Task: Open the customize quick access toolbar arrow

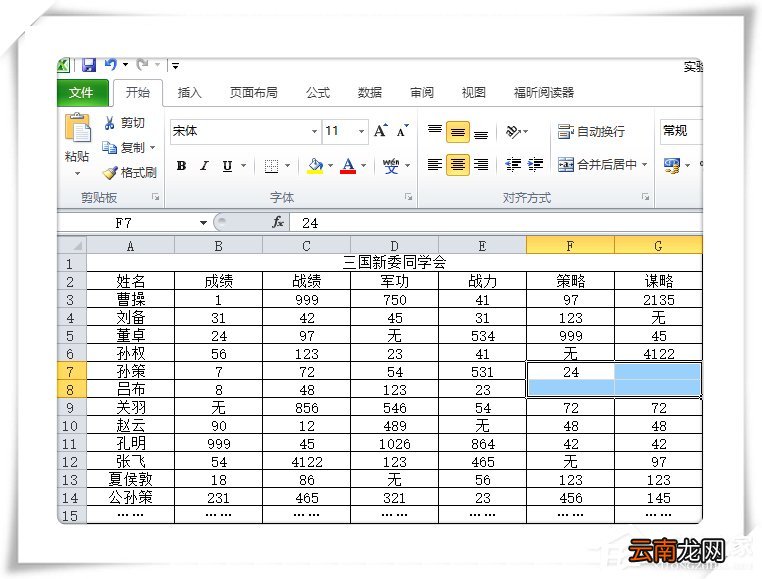Action: pos(175,65)
